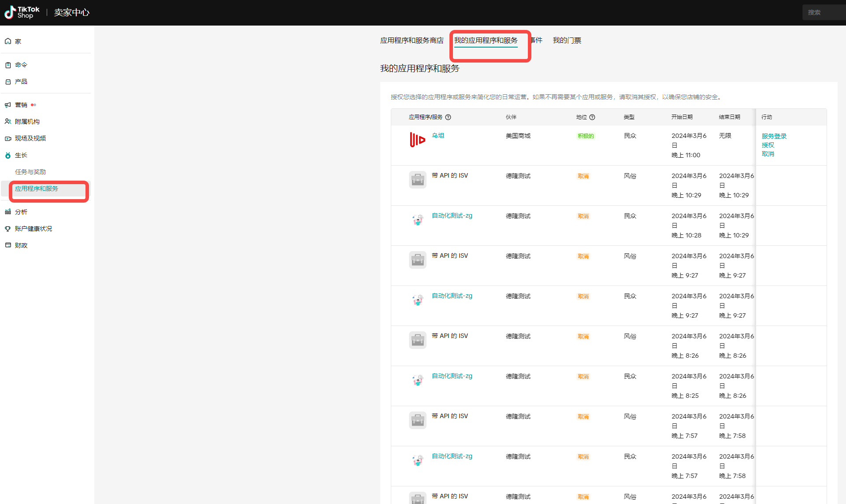This screenshot has width=846, height=504.
Task: Collapse the 生长 sidebar section
Action: click(21, 156)
